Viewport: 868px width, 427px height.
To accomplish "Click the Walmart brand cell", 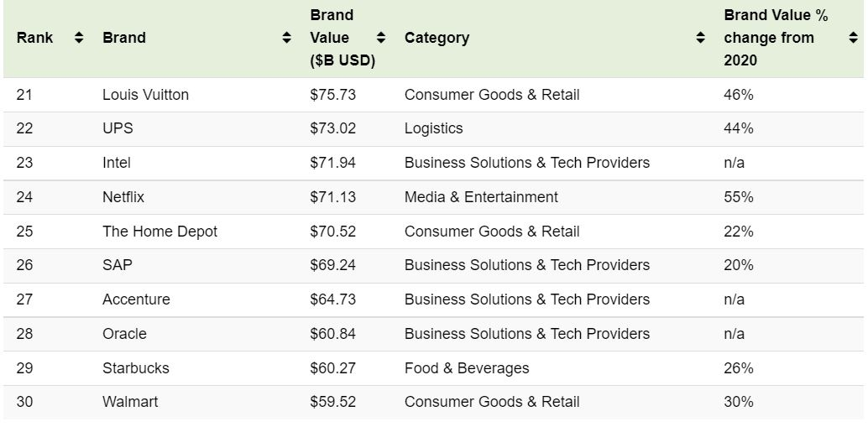I will [130, 402].
